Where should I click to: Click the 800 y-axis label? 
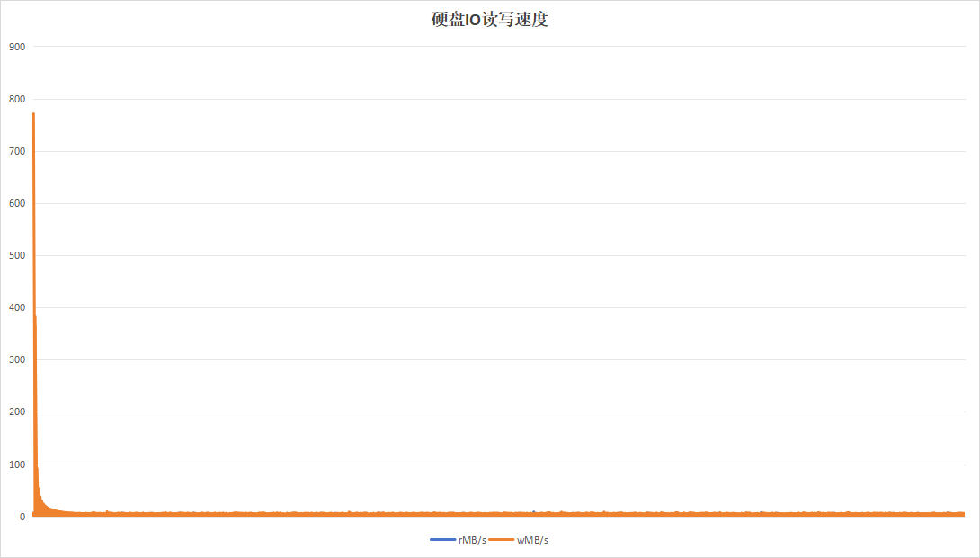[x=17, y=99]
